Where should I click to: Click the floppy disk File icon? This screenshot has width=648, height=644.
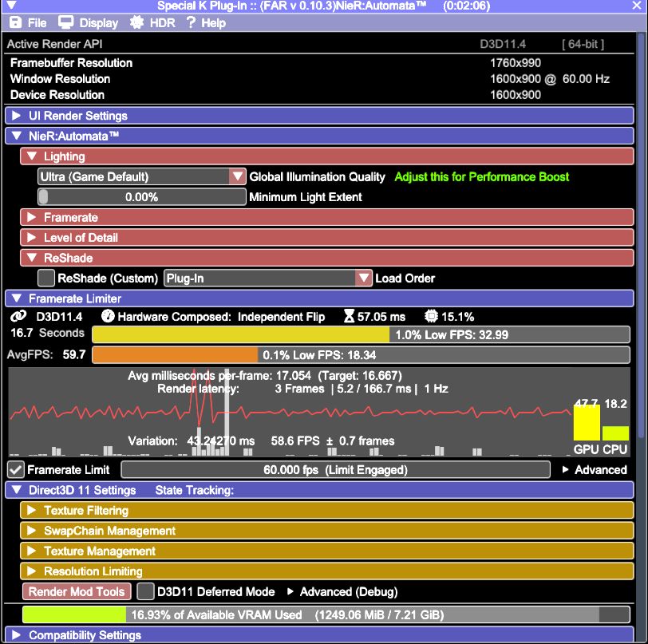tap(15, 22)
